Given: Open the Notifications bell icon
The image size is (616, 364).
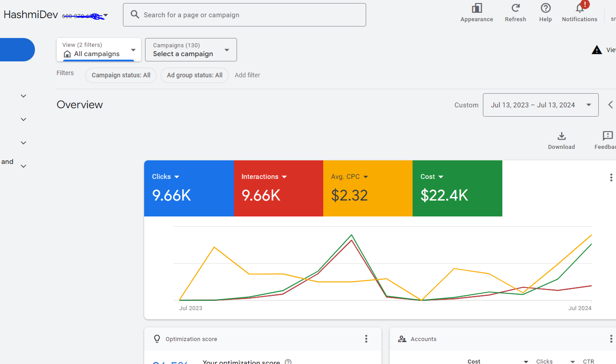Looking at the screenshot, I should 580,8.
